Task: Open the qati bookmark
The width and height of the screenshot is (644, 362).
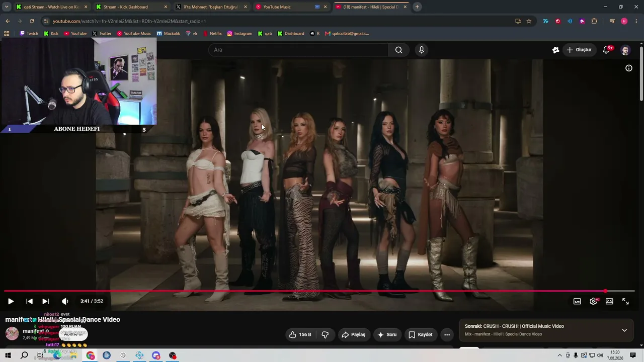Action: coord(265,34)
